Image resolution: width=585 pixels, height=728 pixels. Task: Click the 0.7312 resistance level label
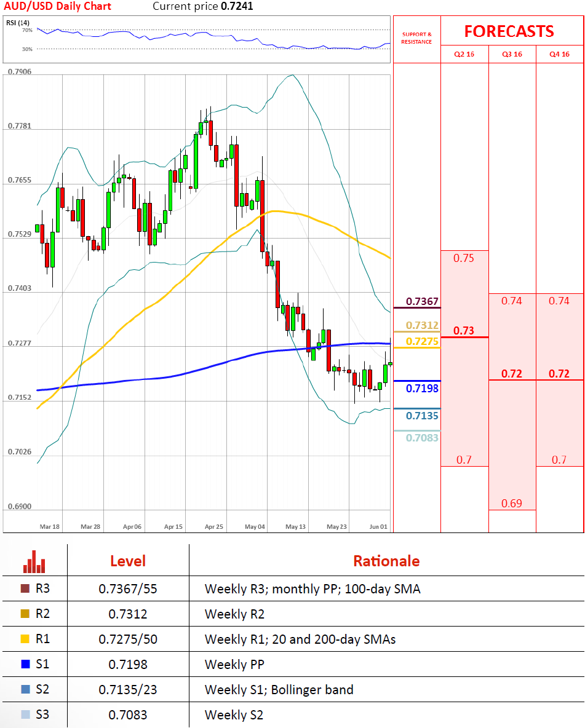(x=422, y=325)
